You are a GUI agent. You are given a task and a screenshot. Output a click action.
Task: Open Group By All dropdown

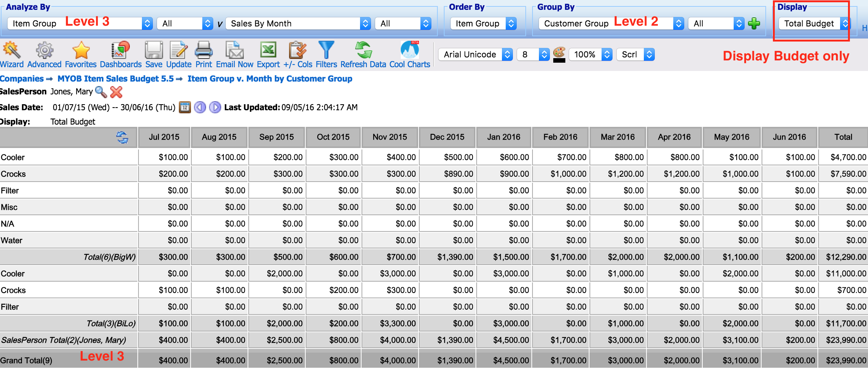tap(716, 23)
